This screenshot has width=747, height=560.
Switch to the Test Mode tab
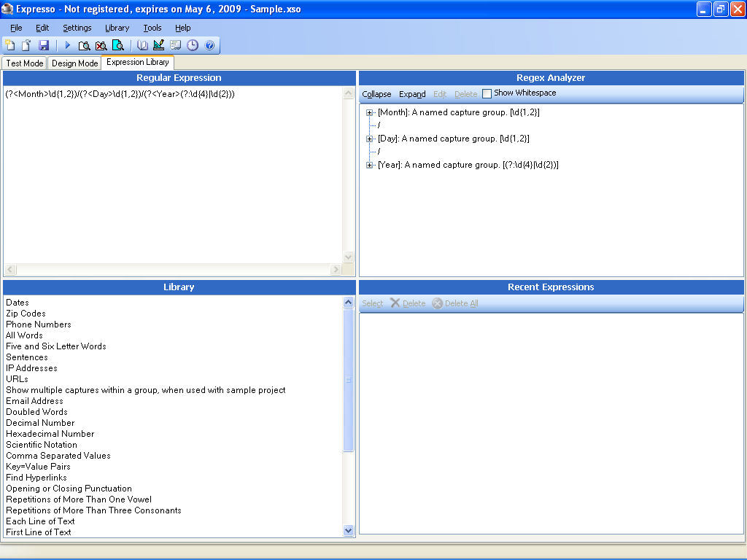(x=23, y=63)
